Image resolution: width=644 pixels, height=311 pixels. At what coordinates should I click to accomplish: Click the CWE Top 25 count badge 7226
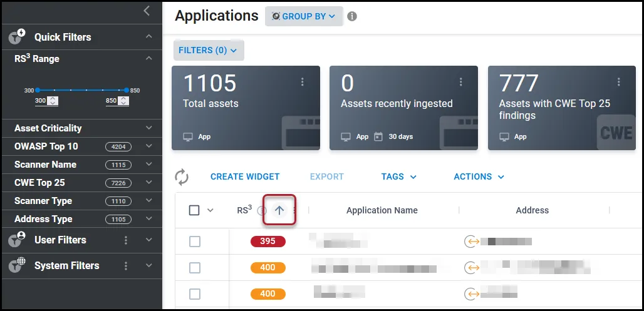[118, 183]
